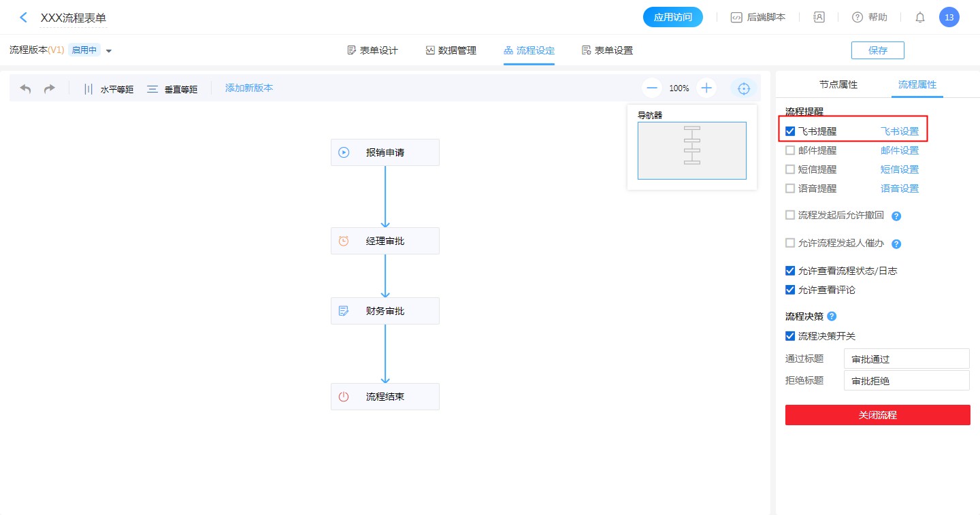
Task: Click the 保存 button
Action: (877, 50)
